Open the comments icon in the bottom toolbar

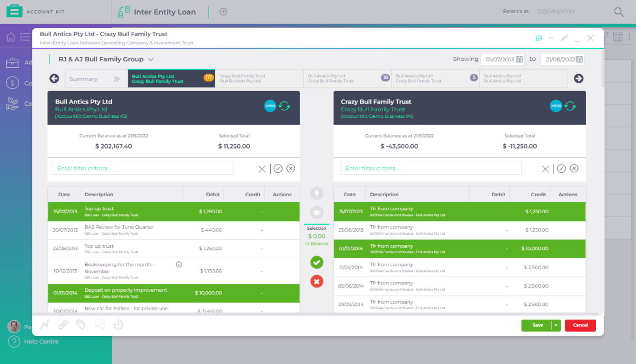click(x=100, y=325)
